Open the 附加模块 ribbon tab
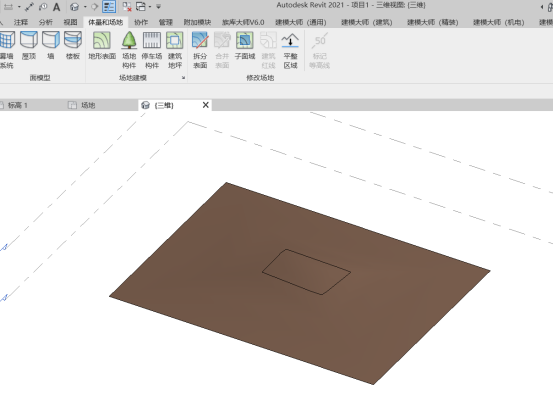This screenshot has height=395, width=554. tap(197, 22)
